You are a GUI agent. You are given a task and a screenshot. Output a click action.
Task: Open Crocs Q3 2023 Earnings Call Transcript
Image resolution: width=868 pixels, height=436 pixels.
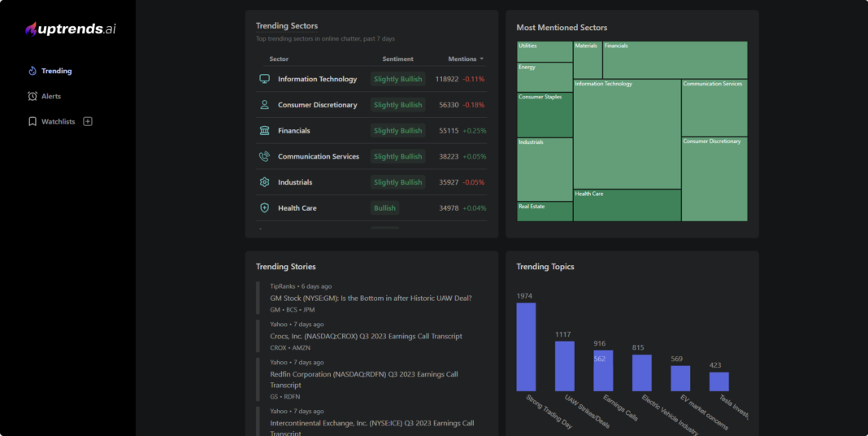click(366, 336)
